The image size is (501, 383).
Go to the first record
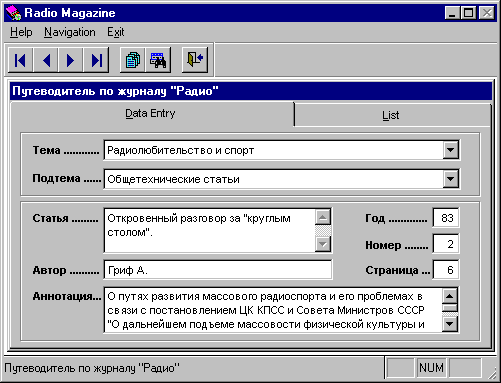(20, 60)
